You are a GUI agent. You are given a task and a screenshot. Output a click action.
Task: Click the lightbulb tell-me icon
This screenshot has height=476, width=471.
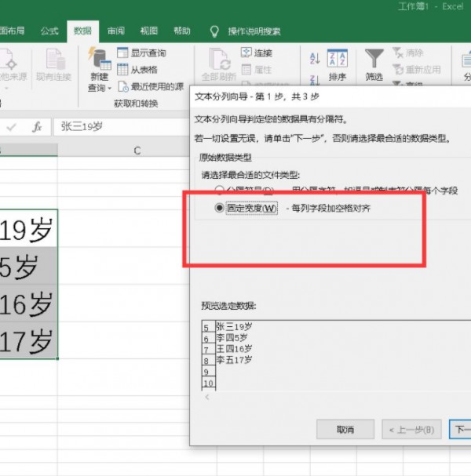point(214,31)
